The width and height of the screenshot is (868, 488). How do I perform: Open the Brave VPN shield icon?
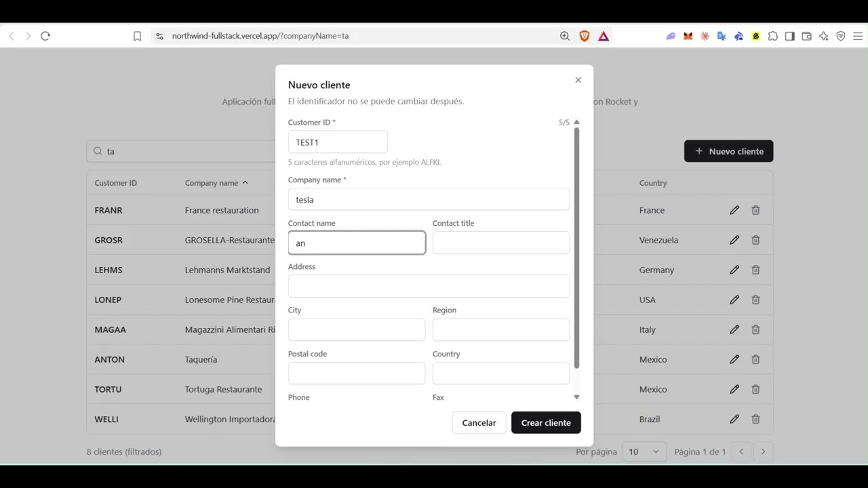[841, 36]
